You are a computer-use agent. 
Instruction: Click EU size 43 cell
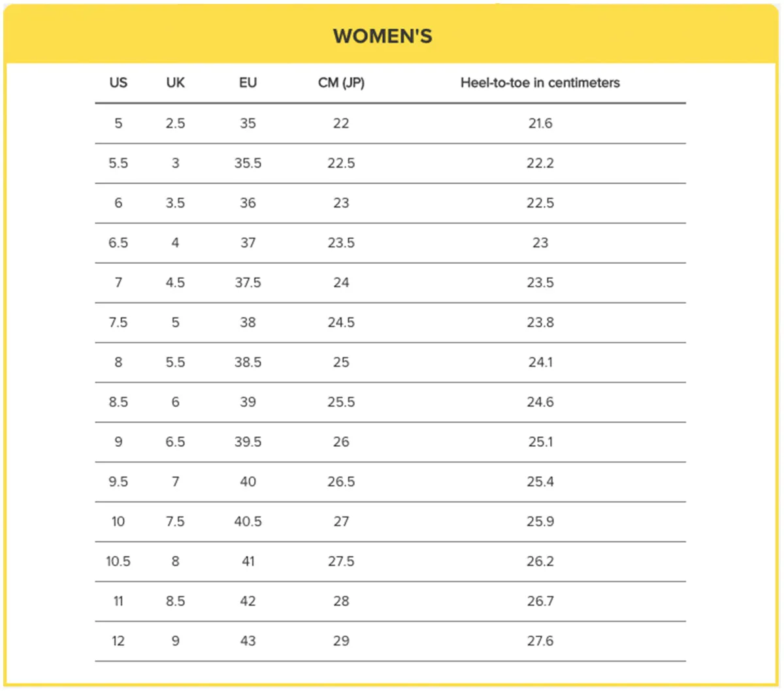(248, 641)
